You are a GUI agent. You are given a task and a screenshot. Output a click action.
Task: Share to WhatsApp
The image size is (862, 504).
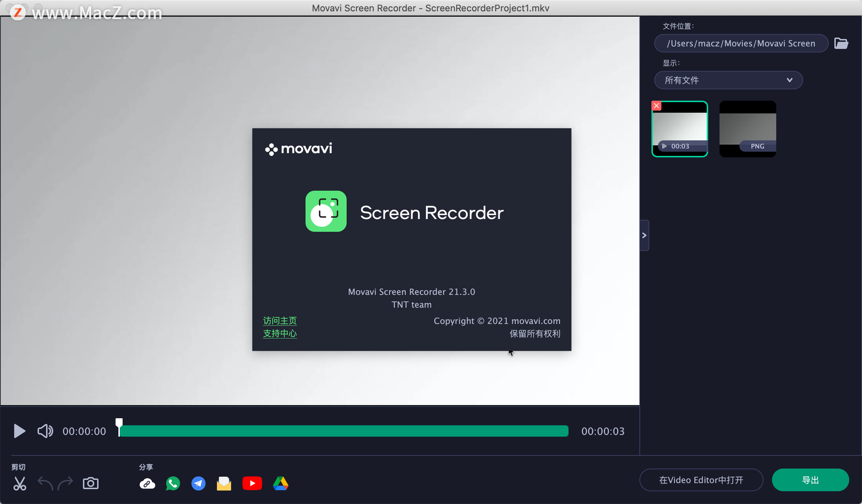click(x=173, y=483)
